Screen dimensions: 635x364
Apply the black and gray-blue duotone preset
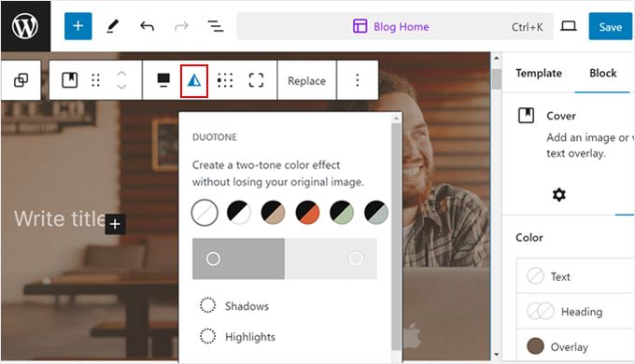(x=375, y=213)
